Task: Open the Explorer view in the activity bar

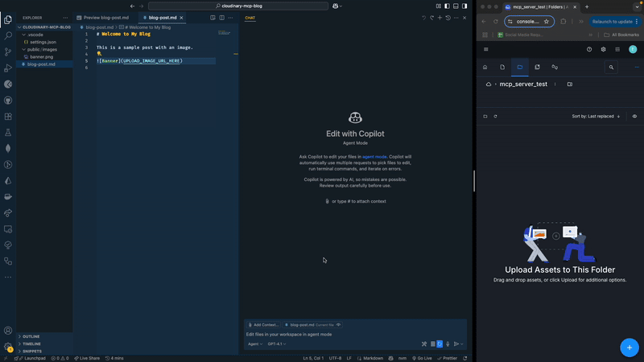Action: tap(8, 19)
